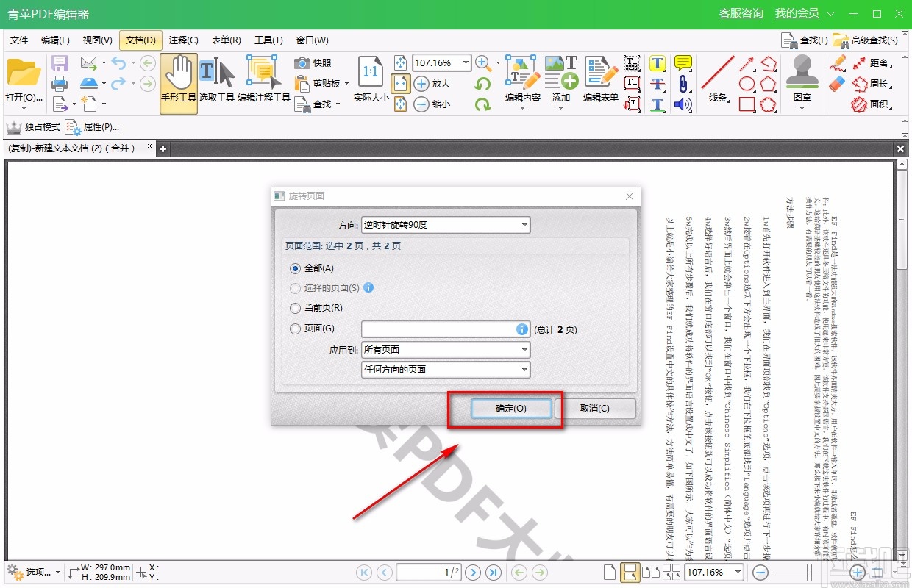The image size is (912, 588).
Task: Click the zoom slider plus button at bottom
Action: [x=857, y=572]
